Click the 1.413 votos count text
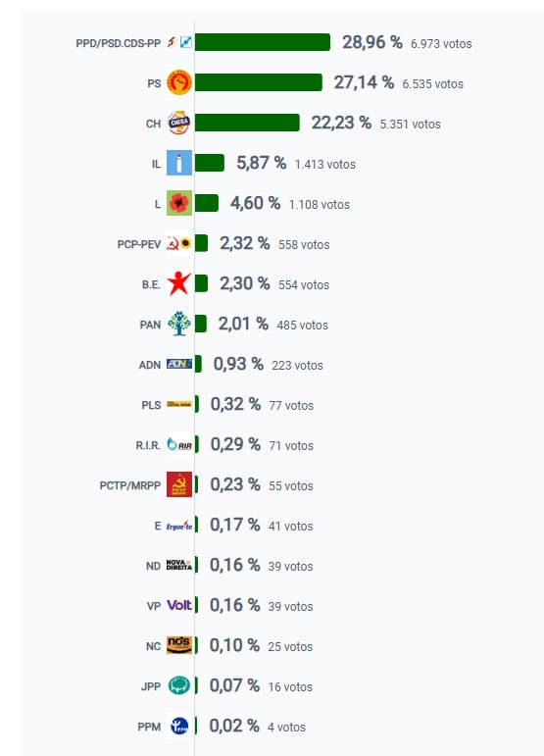Viewport: 544px width, 756px height. 325,165
